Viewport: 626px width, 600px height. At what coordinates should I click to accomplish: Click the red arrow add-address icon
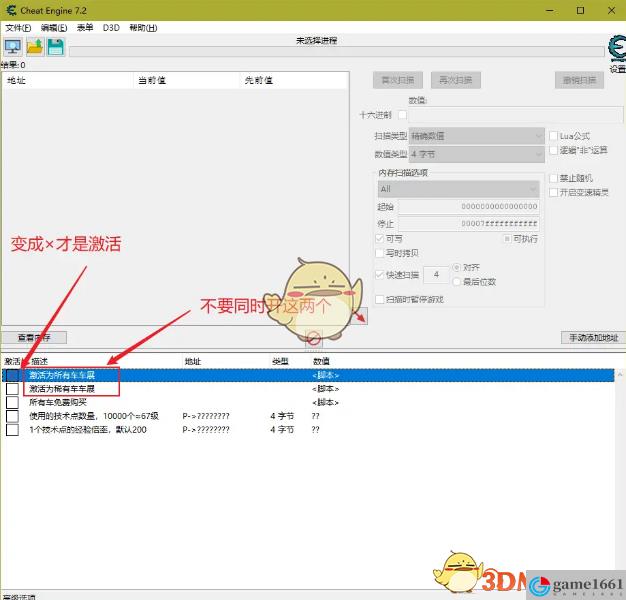(361, 316)
